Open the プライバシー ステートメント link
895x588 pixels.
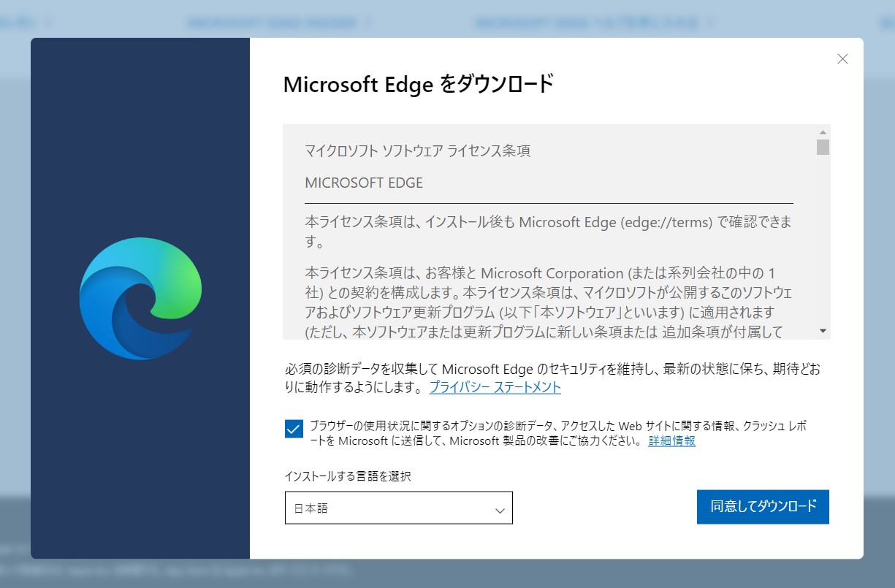click(x=495, y=387)
